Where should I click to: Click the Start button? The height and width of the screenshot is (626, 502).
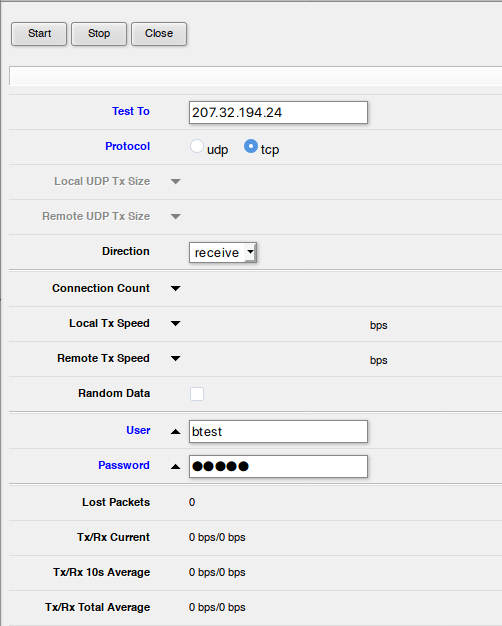click(x=39, y=34)
